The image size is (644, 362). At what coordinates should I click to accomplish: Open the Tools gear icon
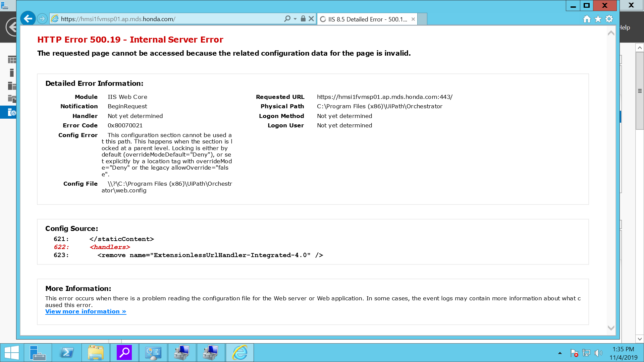609,19
